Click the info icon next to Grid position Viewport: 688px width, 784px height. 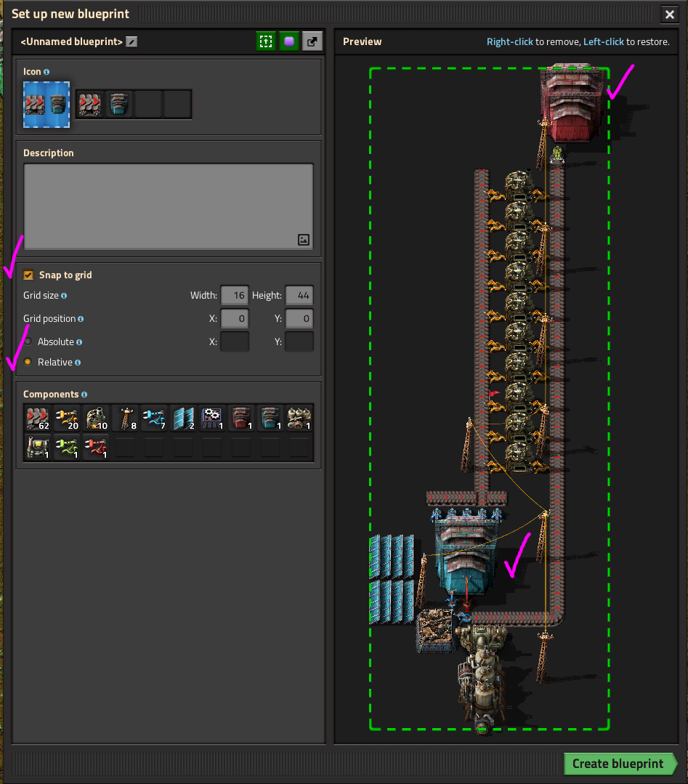click(81, 319)
